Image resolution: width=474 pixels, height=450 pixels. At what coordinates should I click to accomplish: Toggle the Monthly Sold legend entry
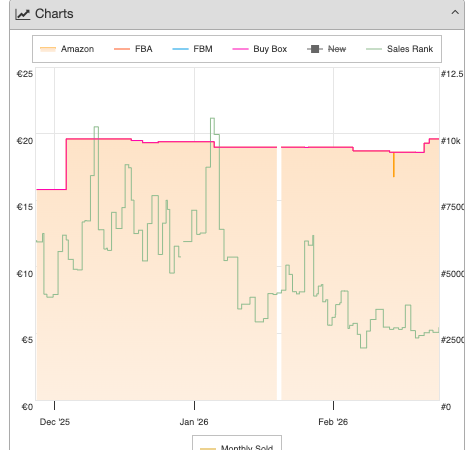pyautogui.click(x=237, y=447)
